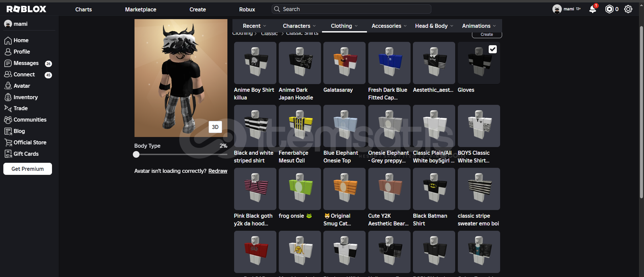This screenshot has width=644, height=277.
Task: Open mami avatar icon in the sidebar
Action: click(x=8, y=24)
